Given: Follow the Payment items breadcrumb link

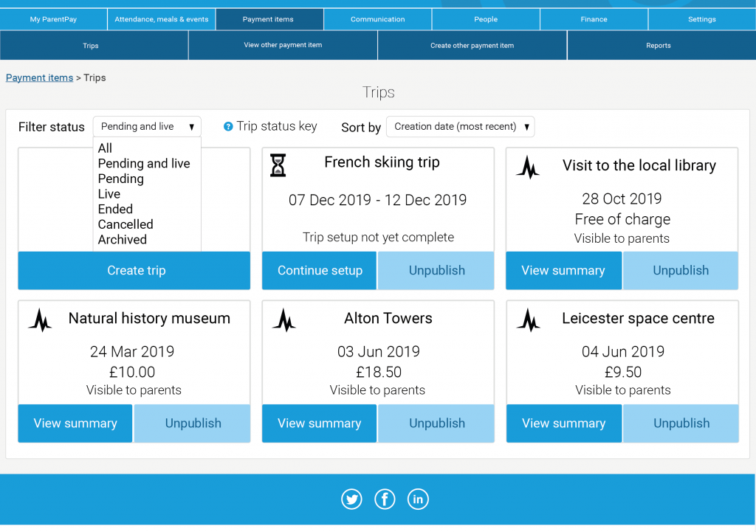Looking at the screenshot, I should tap(39, 77).
